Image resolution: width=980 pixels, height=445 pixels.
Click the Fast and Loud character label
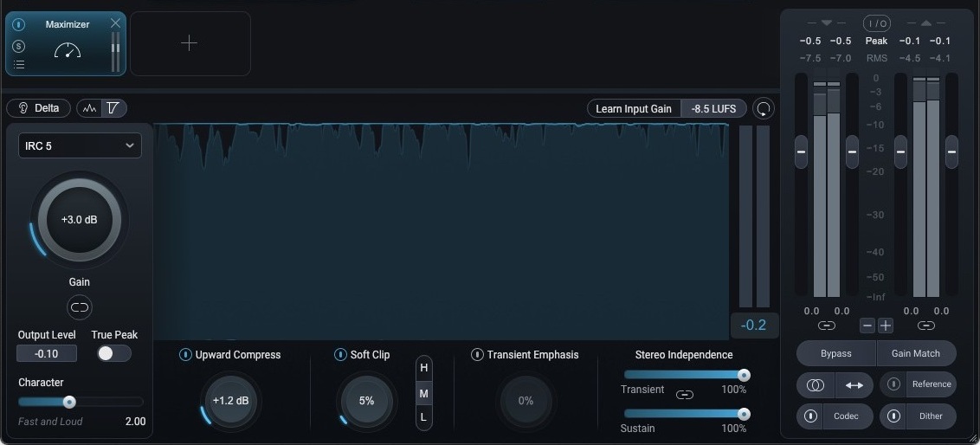(50, 422)
